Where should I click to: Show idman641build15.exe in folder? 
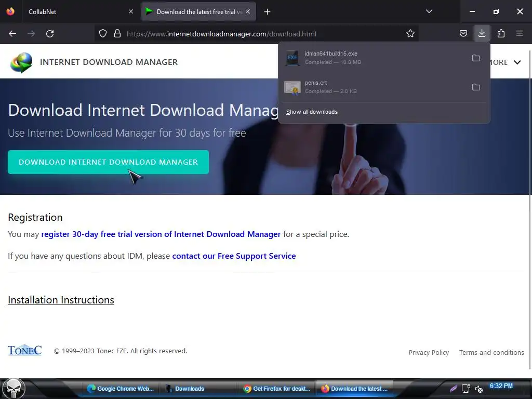tap(476, 58)
